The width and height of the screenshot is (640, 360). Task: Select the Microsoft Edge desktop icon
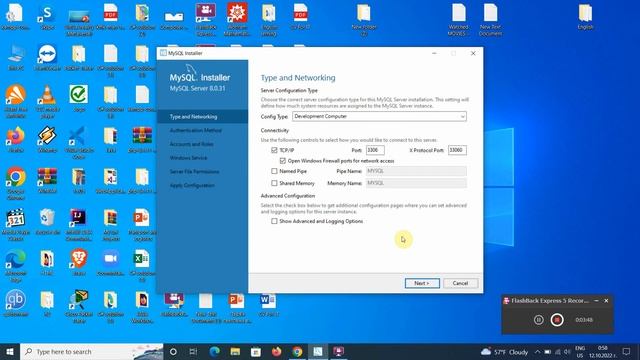coord(16,265)
